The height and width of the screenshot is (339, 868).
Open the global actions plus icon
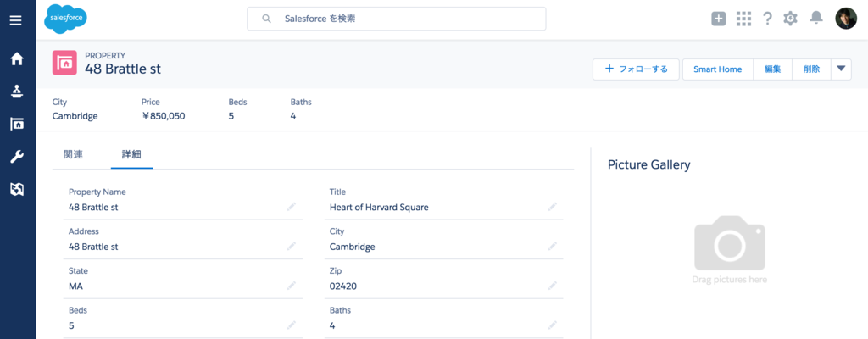[x=719, y=19]
